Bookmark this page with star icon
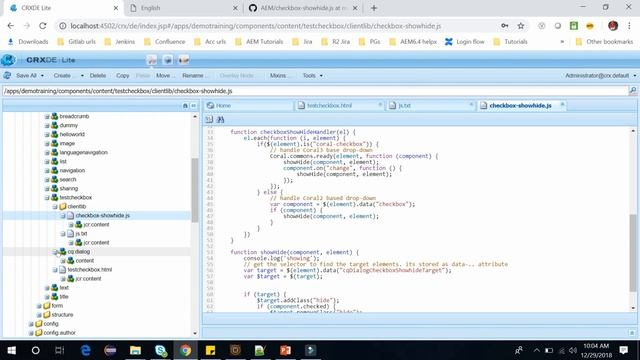Screen dimensions: 640x360 coord(520,26)
